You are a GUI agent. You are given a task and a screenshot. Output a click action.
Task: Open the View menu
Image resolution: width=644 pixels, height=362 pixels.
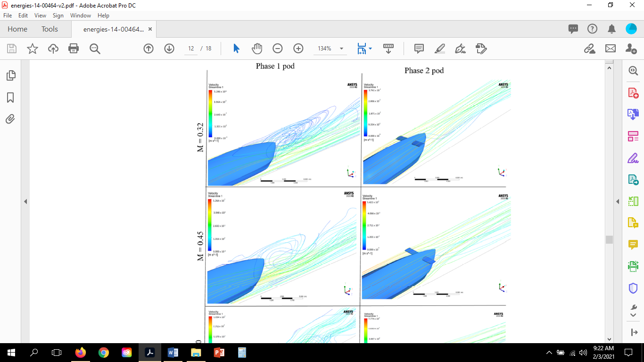pyautogui.click(x=41, y=15)
